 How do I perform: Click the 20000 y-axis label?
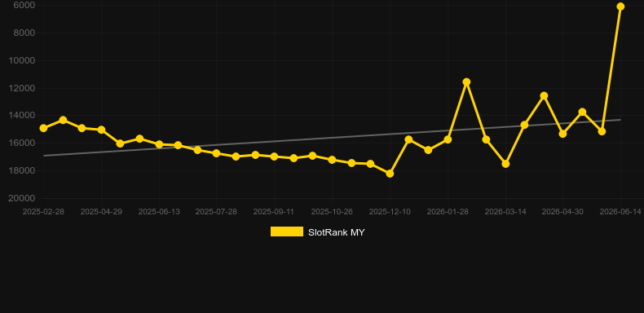(22, 198)
